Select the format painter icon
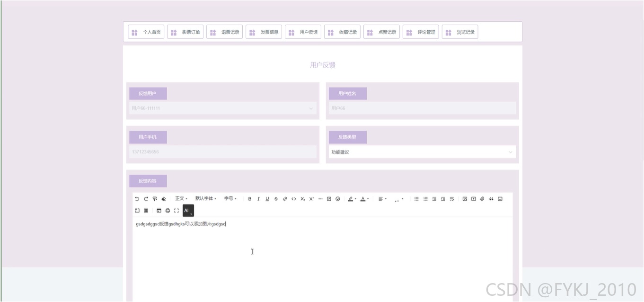 (155, 199)
